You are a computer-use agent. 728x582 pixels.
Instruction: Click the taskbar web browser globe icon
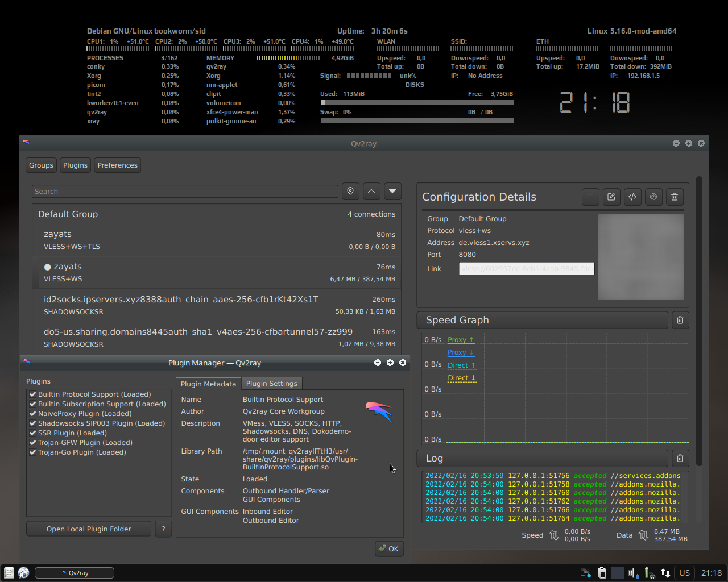(23, 573)
